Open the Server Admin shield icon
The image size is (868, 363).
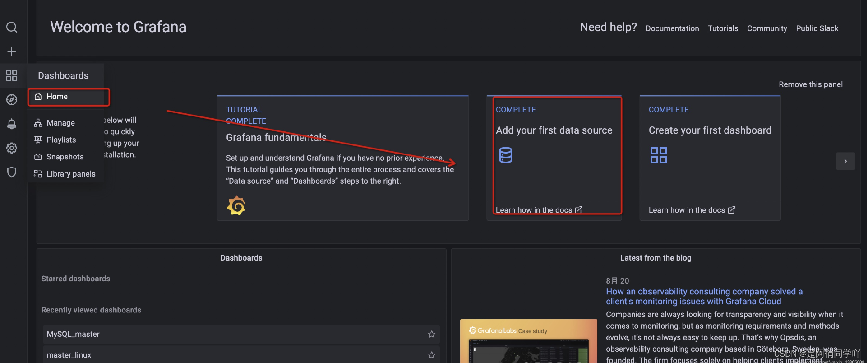pyautogui.click(x=12, y=172)
